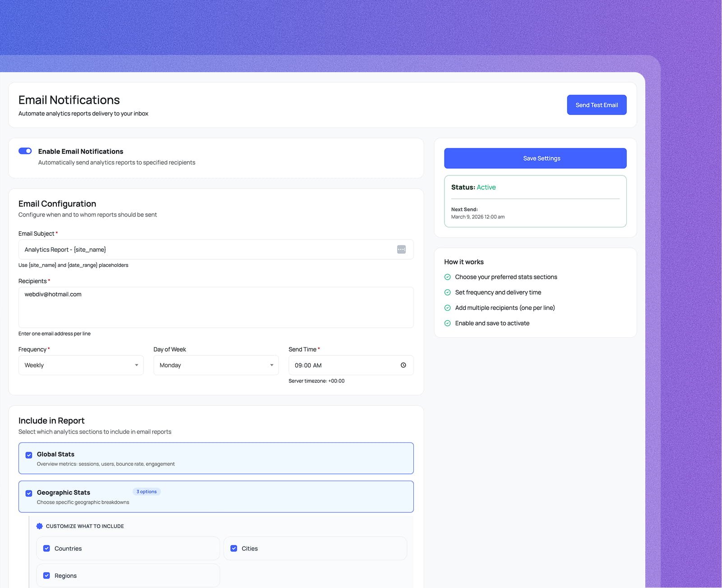This screenshot has height=588, width=722.
Task: Click the blue gear icon beside Customize What To Include
Action: (40, 526)
